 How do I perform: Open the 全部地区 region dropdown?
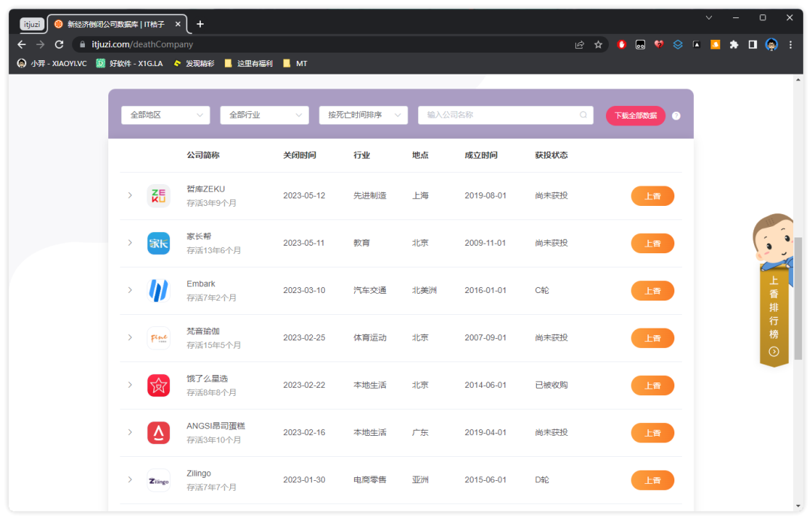pyautogui.click(x=165, y=115)
